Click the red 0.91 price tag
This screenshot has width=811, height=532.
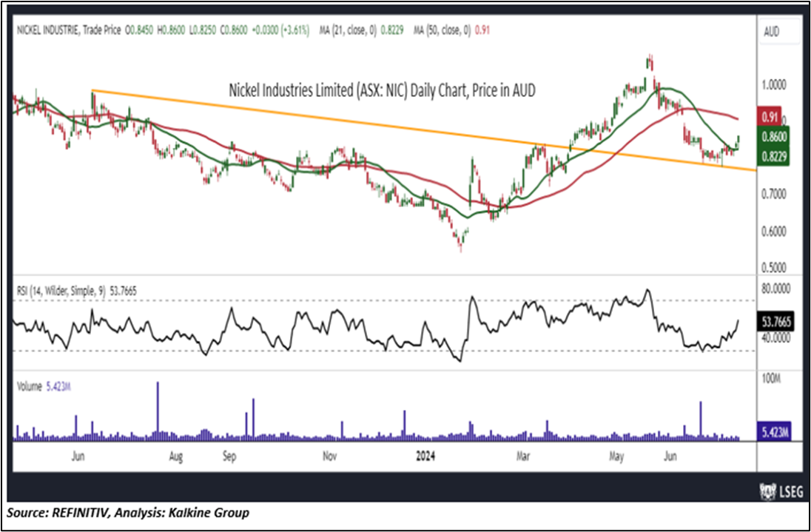pyautogui.click(x=770, y=116)
